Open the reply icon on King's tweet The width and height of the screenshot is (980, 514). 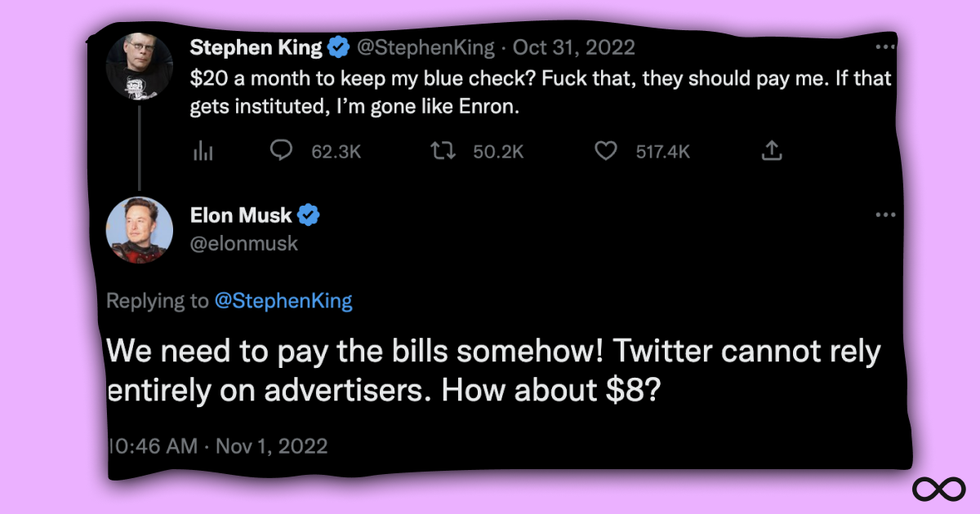(x=280, y=151)
